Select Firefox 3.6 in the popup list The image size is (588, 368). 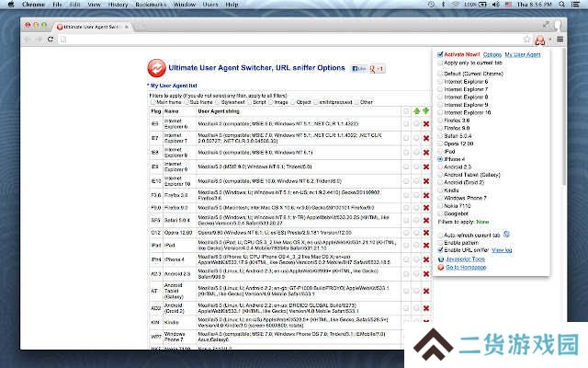coord(440,121)
